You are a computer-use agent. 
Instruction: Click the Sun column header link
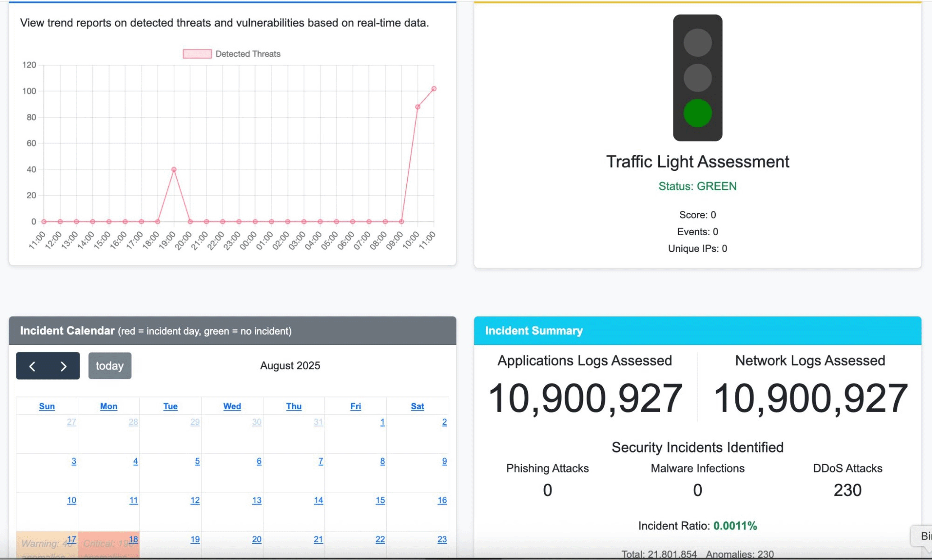pos(47,406)
